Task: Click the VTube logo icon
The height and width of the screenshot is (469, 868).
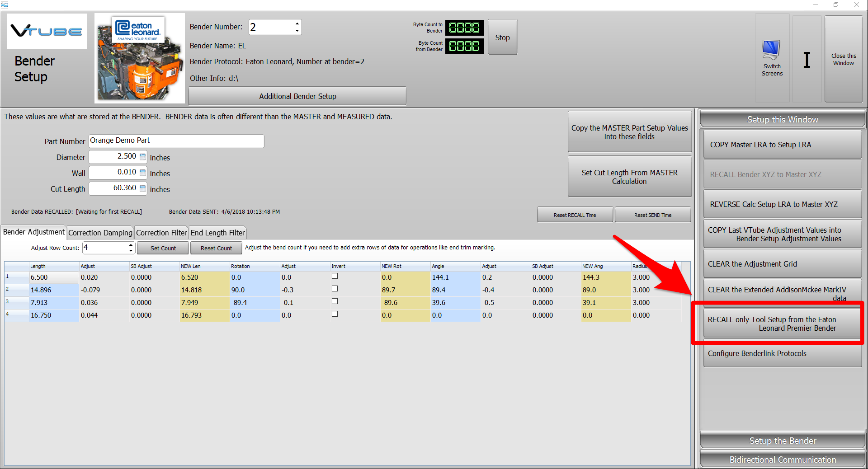Action: pyautogui.click(x=47, y=31)
